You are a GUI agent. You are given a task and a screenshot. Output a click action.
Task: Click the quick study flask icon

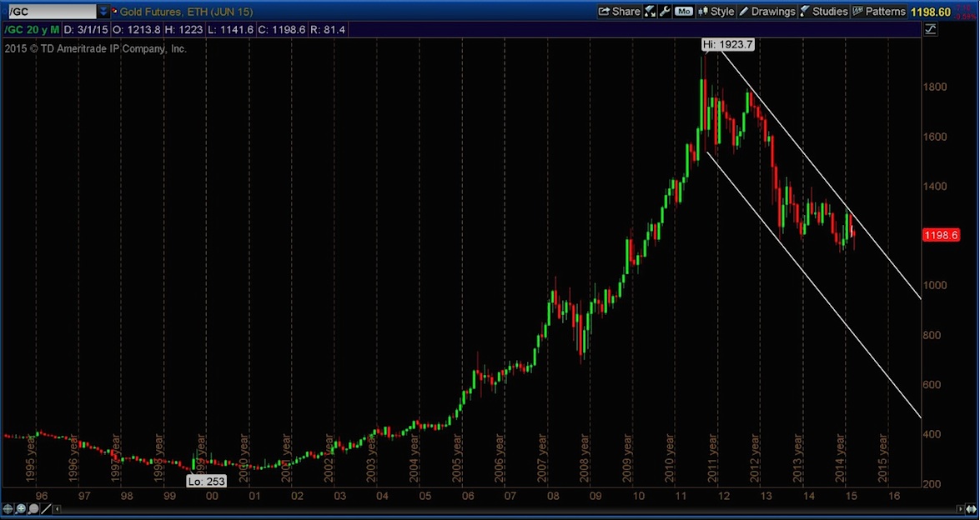pos(650,11)
